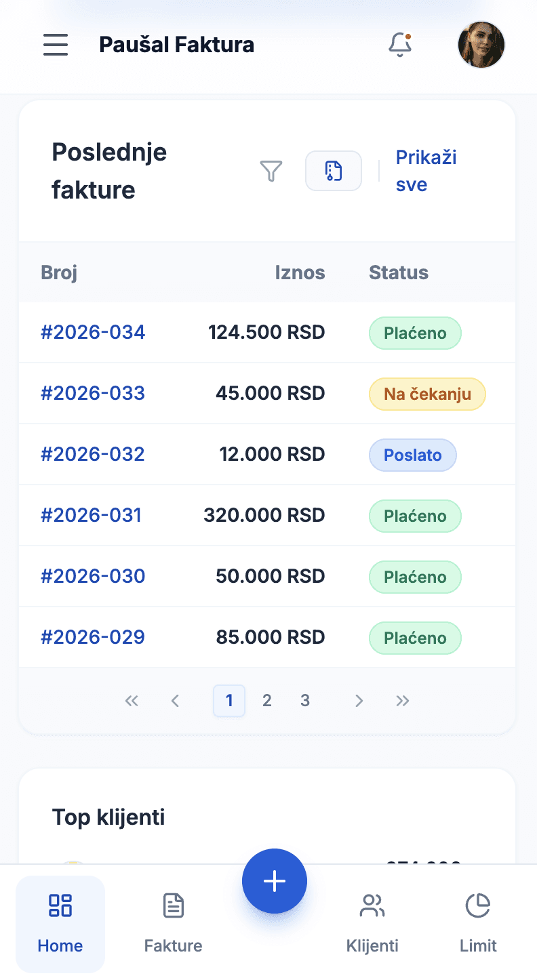
Task: Open the Limit tab
Action: tap(478, 923)
